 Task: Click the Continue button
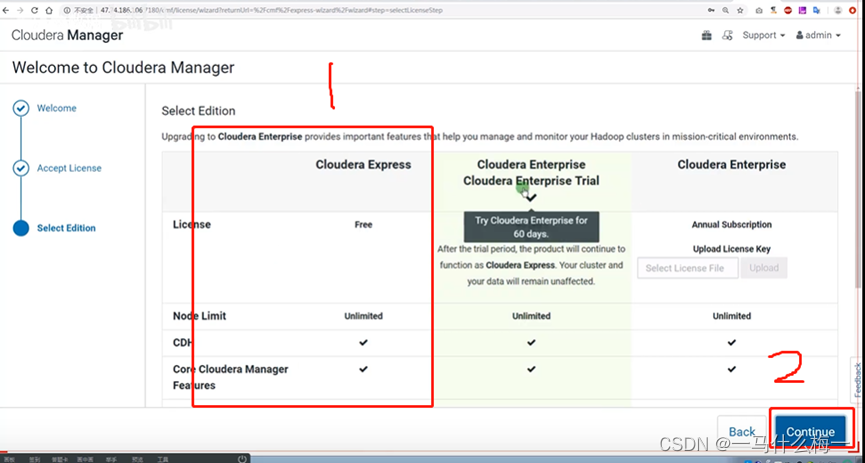[x=810, y=432]
